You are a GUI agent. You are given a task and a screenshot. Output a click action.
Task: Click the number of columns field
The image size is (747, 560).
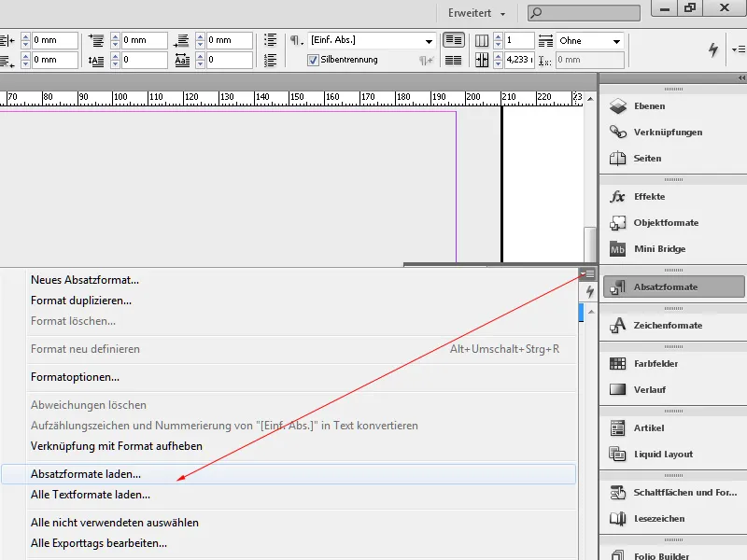point(519,40)
